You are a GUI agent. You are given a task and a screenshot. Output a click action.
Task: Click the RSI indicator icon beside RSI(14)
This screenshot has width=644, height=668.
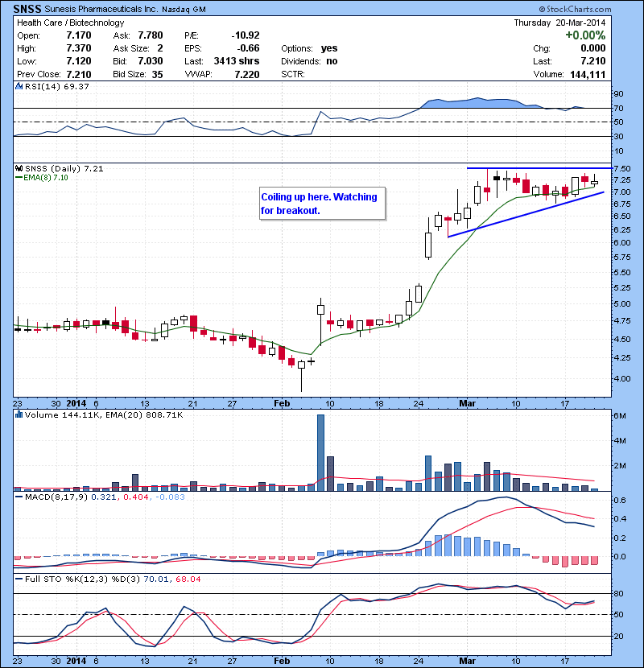pyautogui.click(x=19, y=86)
